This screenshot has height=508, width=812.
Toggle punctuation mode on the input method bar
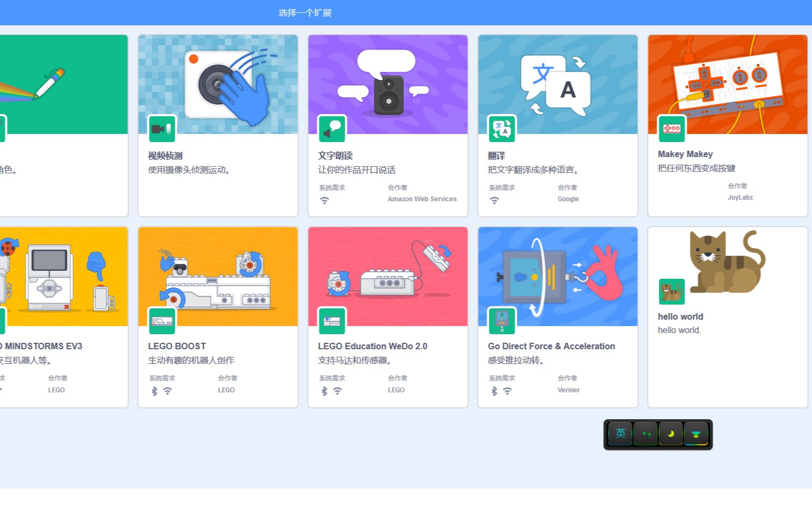tap(646, 434)
